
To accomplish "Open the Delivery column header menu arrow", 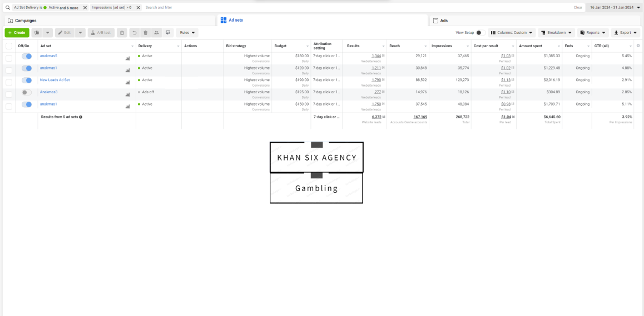I will point(179,46).
